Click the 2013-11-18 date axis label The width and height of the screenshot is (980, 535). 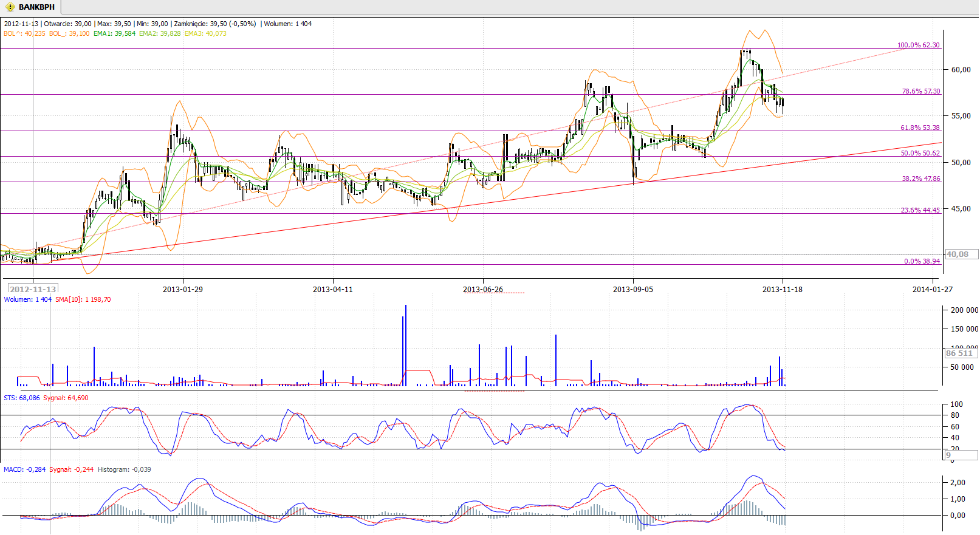[783, 289]
